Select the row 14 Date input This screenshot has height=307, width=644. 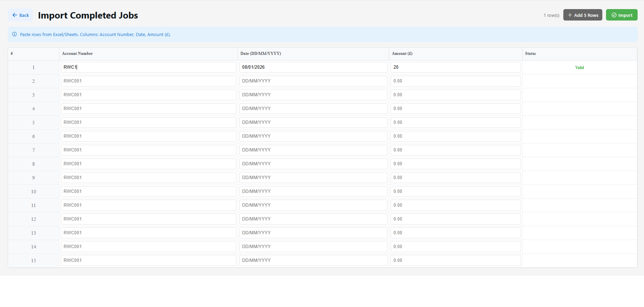(313, 247)
